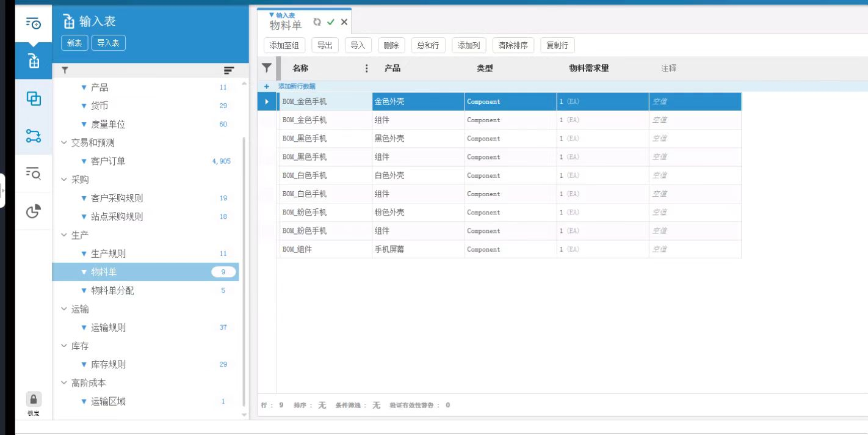Collapse the 运输 section chevron
The width and height of the screenshot is (868, 435).
(65, 309)
